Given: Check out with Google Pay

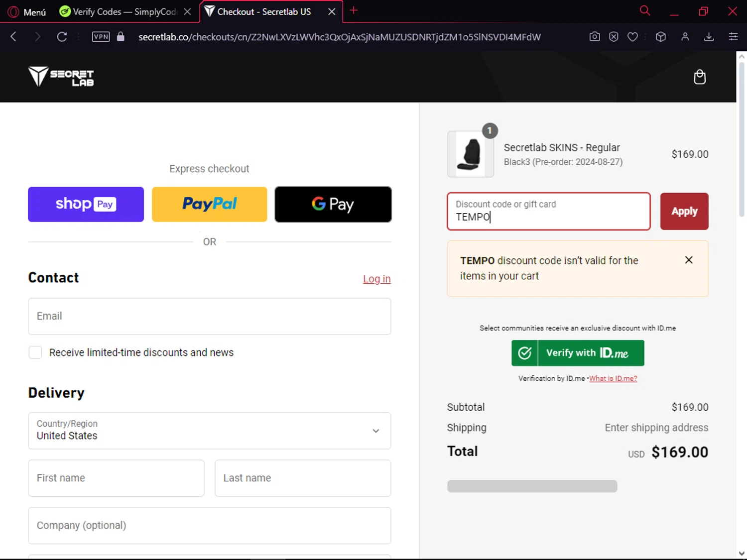Looking at the screenshot, I should pos(333,204).
